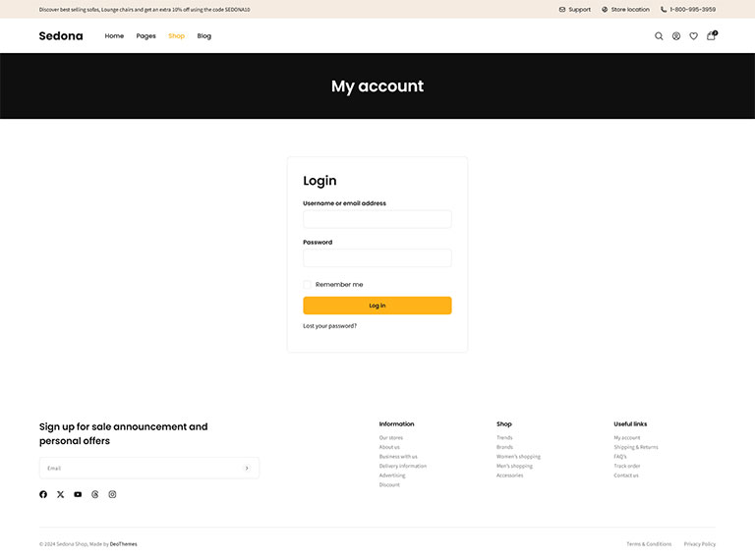This screenshot has width=755, height=560.
Task: Open the Shipping & Returns footer link
Action: click(636, 447)
